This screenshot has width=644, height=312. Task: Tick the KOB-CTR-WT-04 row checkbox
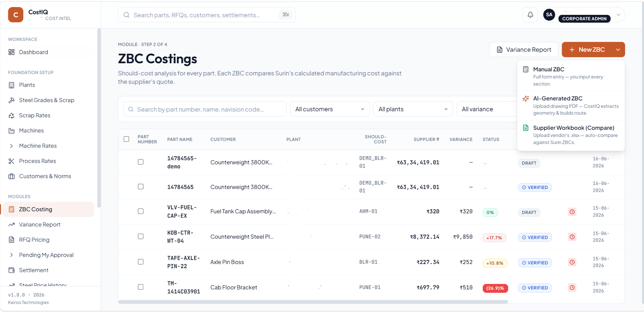141,237
